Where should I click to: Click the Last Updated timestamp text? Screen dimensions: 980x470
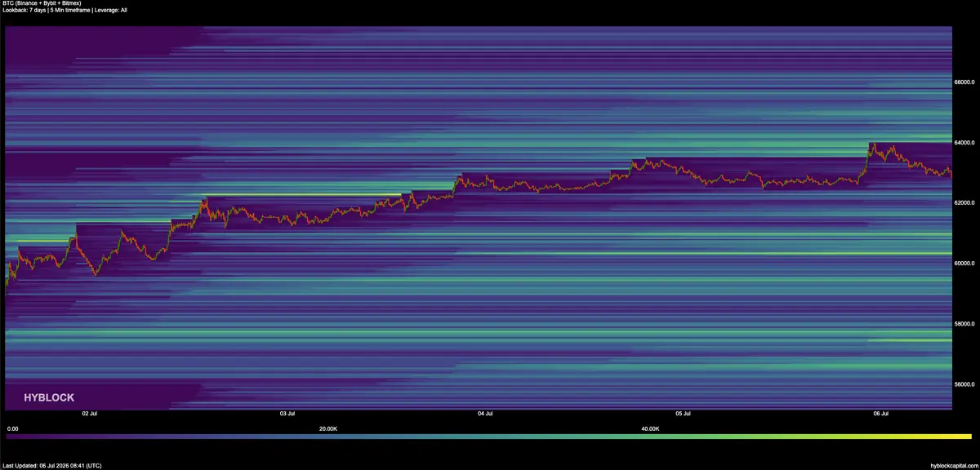52,466
